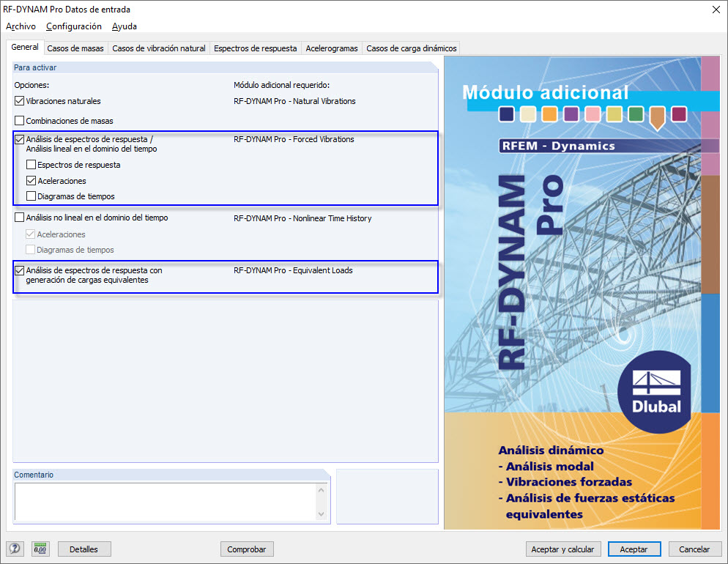Select the Casos de carga dinámicos tab
Viewport: 728px width, 564px height.
coord(411,48)
